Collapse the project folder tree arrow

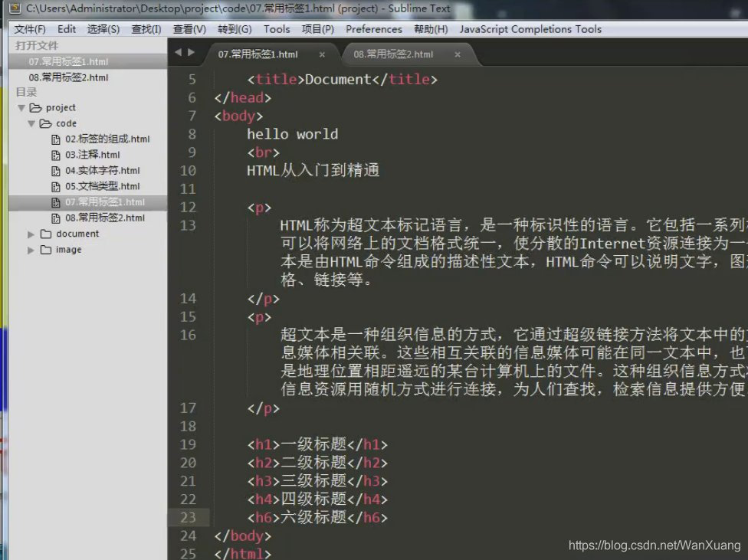[x=21, y=108]
